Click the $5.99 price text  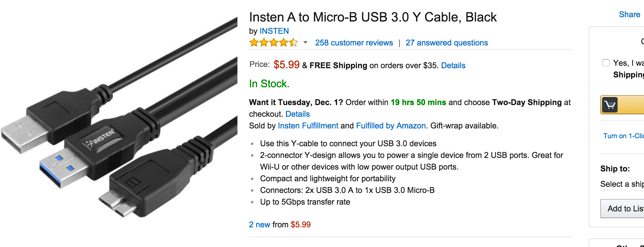(x=286, y=65)
